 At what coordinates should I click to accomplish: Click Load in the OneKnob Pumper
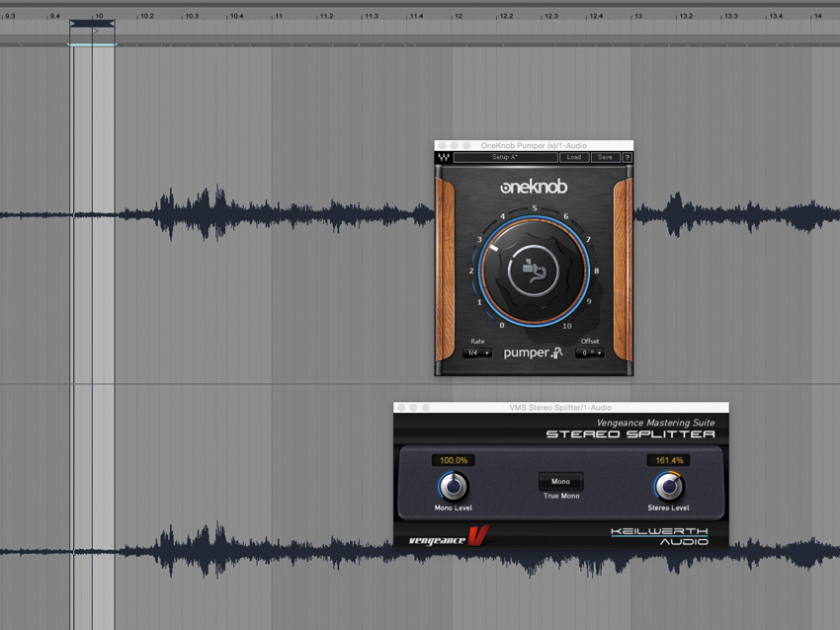tap(574, 157)
